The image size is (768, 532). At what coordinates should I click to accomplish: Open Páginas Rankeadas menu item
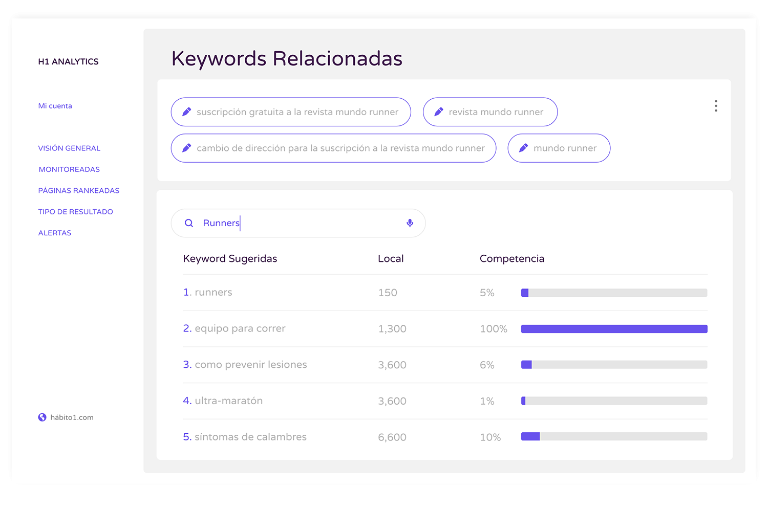(78, 190)
